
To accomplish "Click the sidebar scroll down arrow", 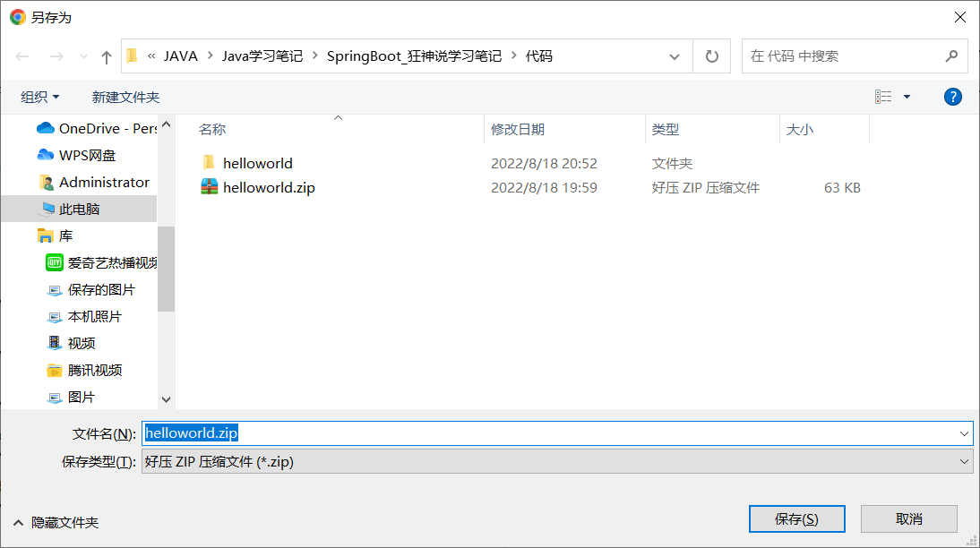I will tap(167, 399).
